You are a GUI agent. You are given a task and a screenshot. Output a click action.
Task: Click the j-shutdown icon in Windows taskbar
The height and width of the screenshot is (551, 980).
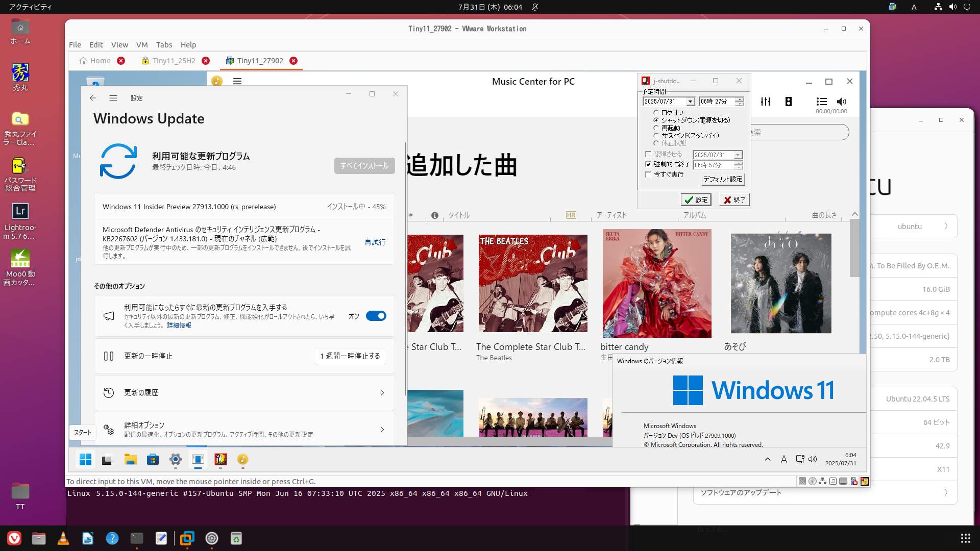click(220, 460)
